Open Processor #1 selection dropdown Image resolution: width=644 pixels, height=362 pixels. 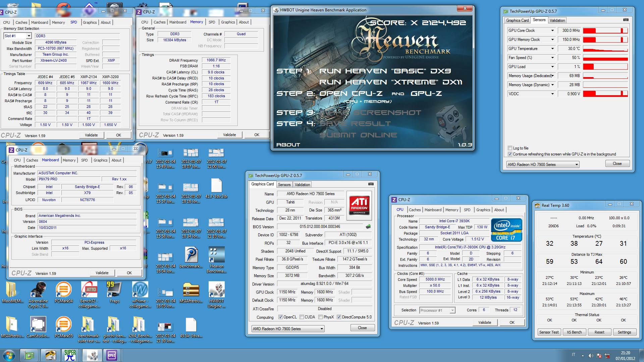click(437, 310)
